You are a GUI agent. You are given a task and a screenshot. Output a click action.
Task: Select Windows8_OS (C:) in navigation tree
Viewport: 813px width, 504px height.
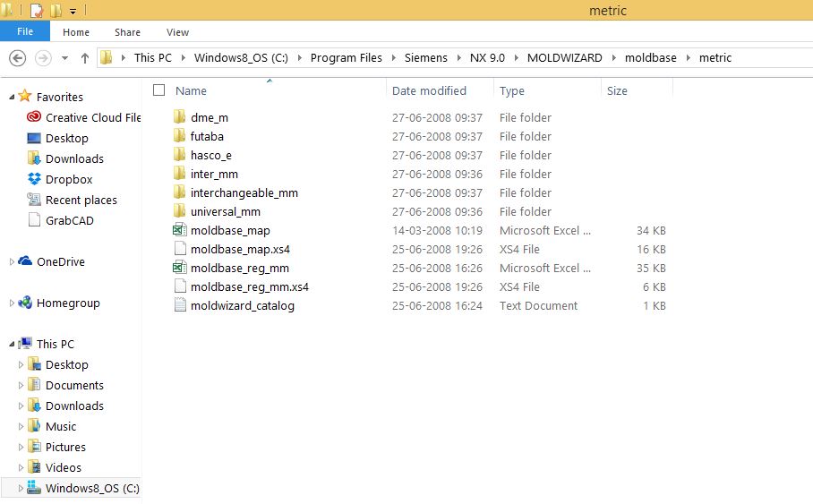click(x=83, y=488)
